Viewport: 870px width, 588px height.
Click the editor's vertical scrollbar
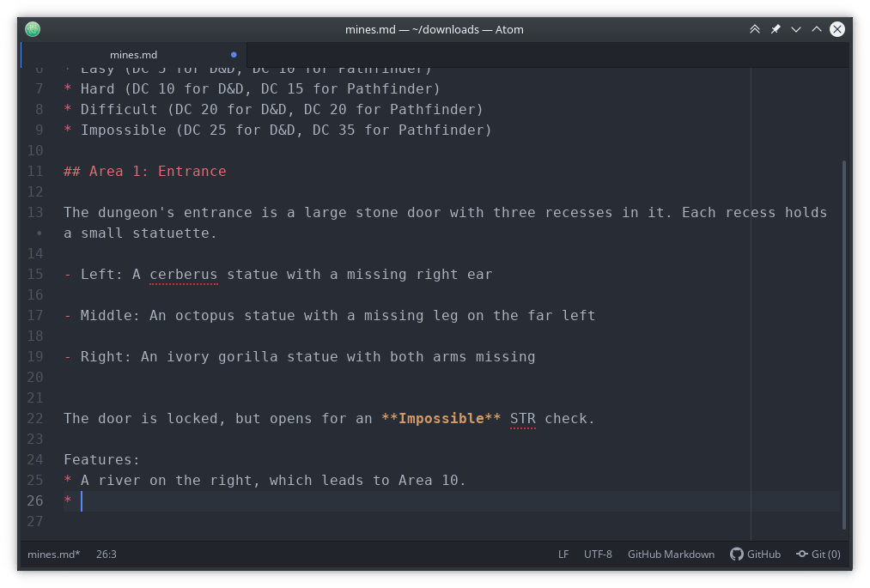(x=844, y=343)
